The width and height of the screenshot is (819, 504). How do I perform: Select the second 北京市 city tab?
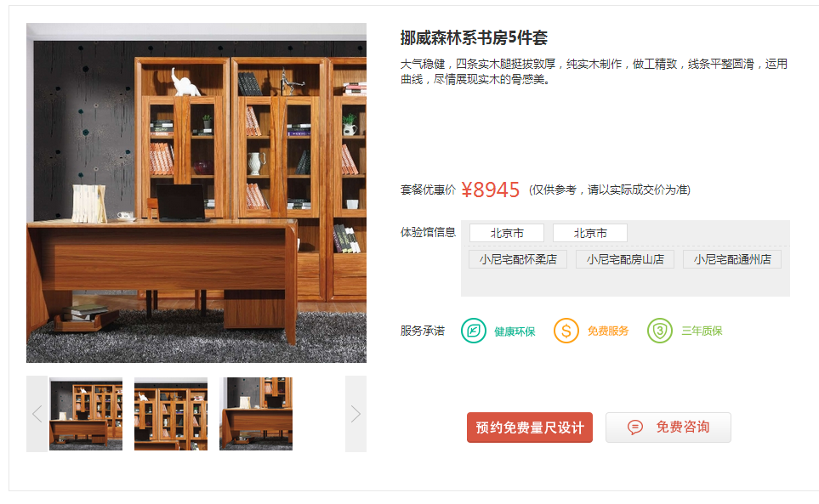pos(590,233)
